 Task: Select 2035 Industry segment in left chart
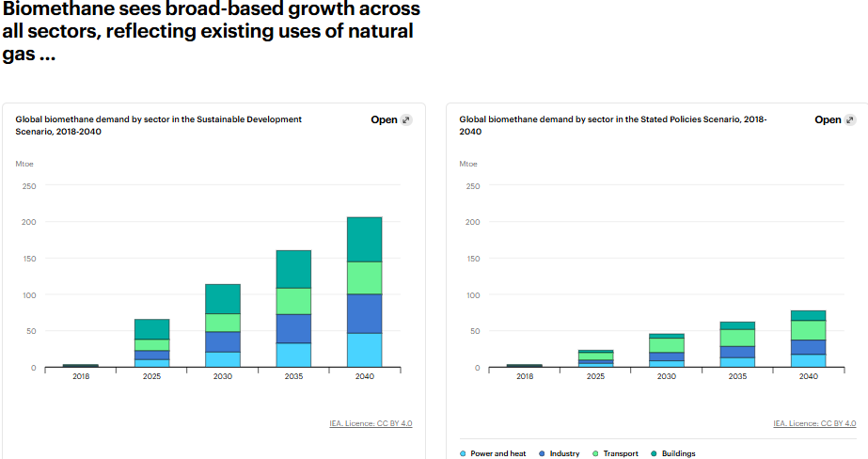pos(293,328)
